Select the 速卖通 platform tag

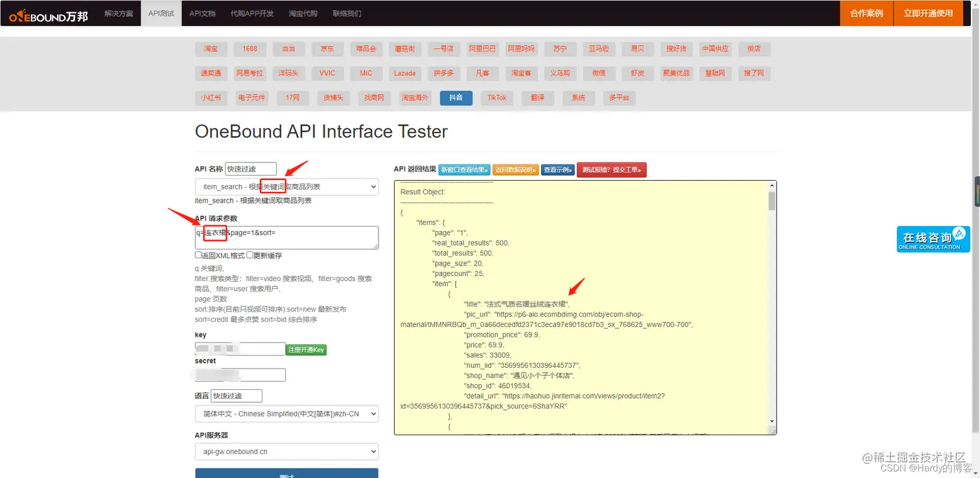coord(211,73)
